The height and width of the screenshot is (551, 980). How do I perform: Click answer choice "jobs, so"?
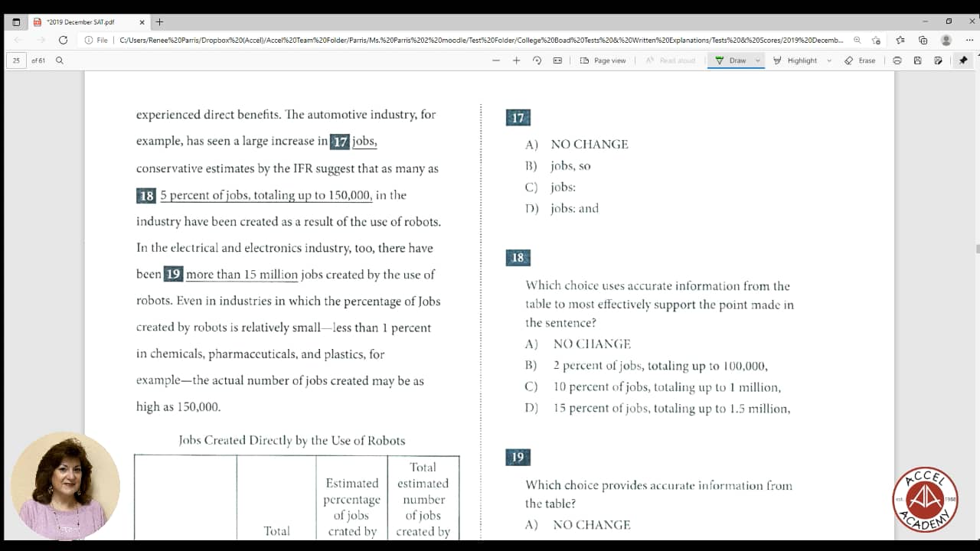pyautogui.click(x=570, y=166)
